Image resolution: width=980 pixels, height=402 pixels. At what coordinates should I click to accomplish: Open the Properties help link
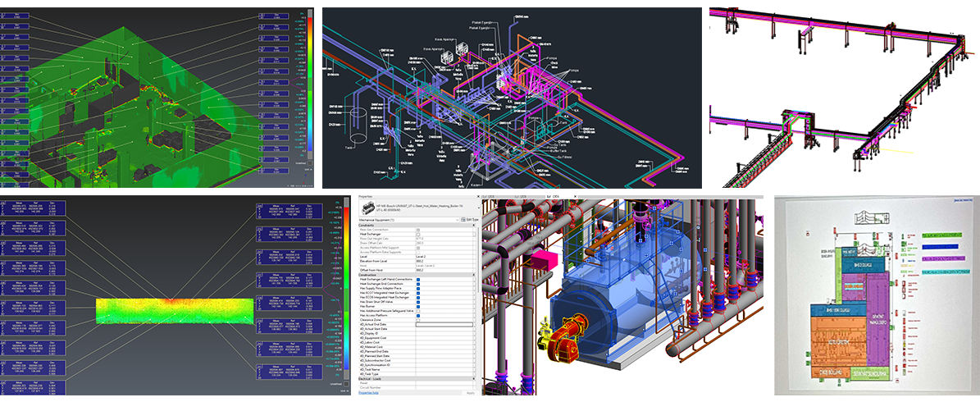coord(368,392)
